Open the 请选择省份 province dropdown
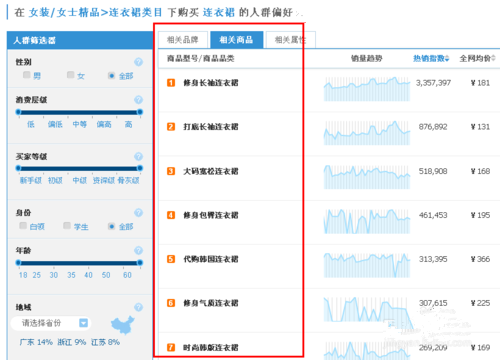 pos(51,323)
